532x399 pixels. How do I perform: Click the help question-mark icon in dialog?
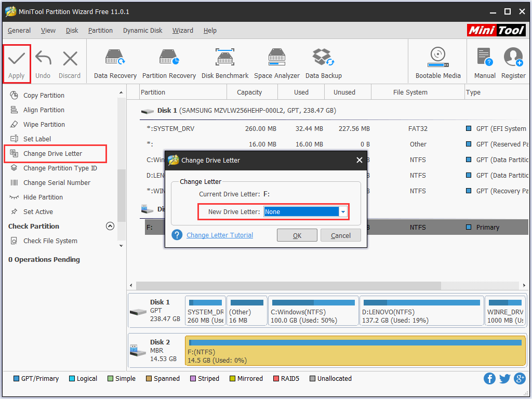coord(177,235)
